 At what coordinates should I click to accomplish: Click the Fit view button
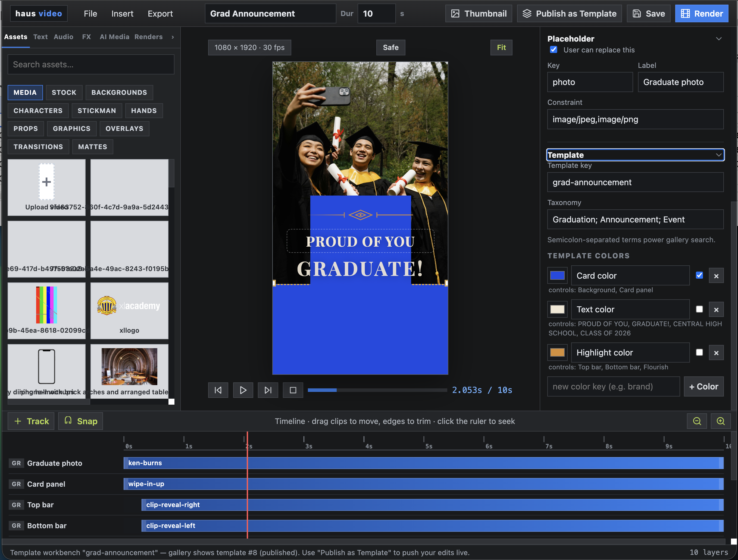coord(501,47)
